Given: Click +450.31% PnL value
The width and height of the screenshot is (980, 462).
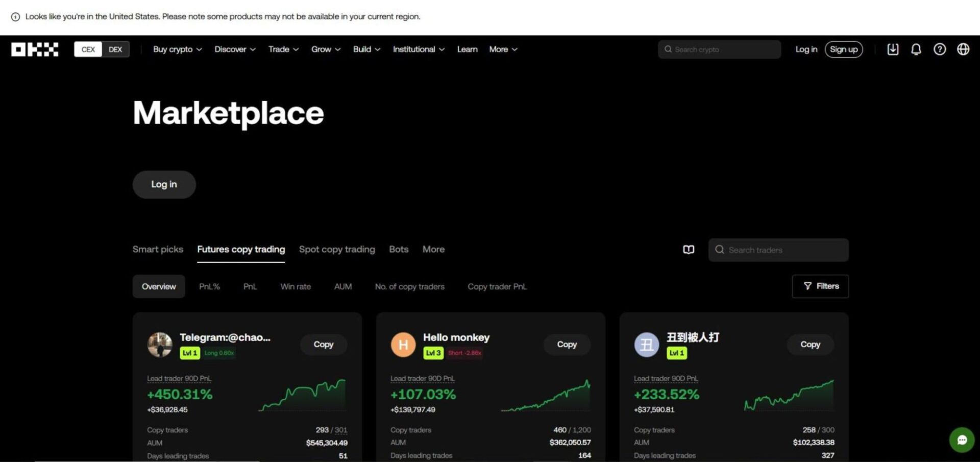Looking at the screenshot, I should pos(180,394).
